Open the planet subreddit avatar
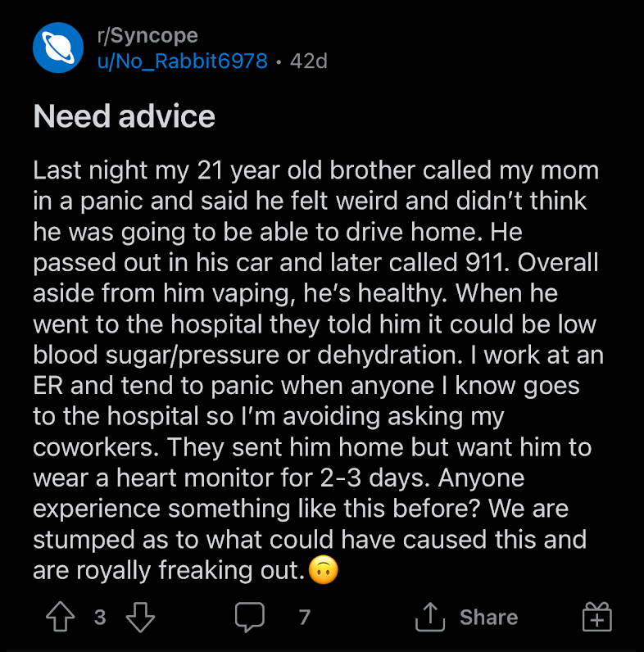 coord(58,48)
